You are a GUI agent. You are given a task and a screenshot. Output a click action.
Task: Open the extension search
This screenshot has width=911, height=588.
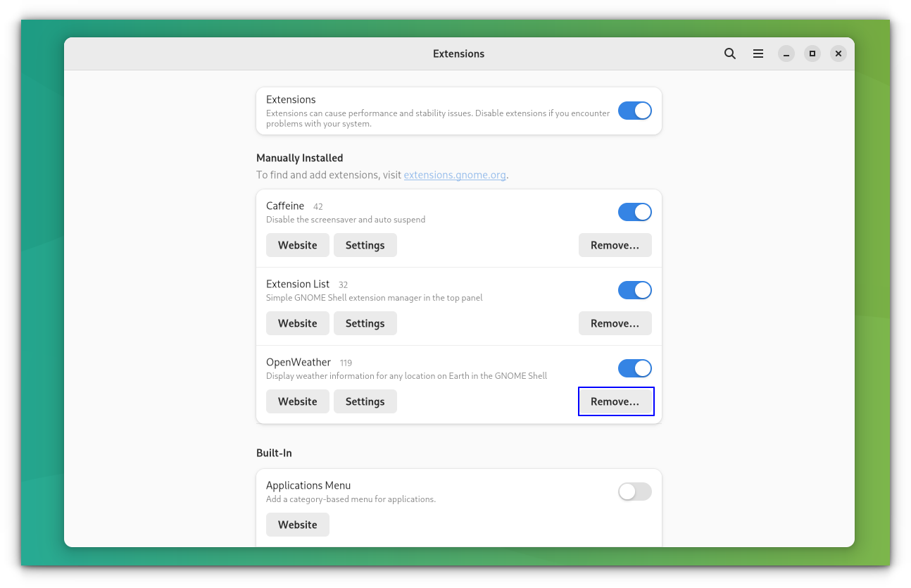[729, 53]
